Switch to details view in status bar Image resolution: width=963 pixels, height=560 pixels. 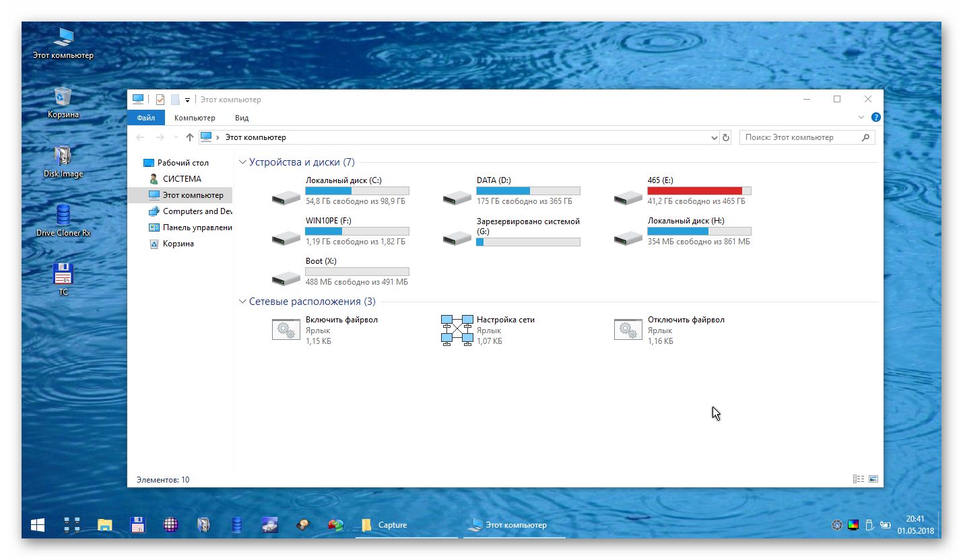tap(858, 478)
